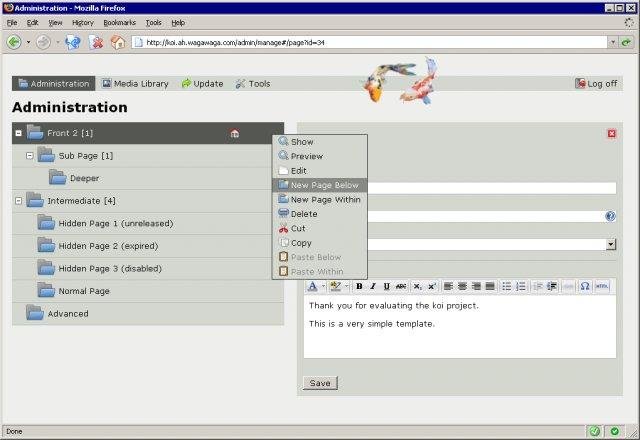Choose Cut from the context menu
This screenshot has width=640, height=440.
point(320,228)
